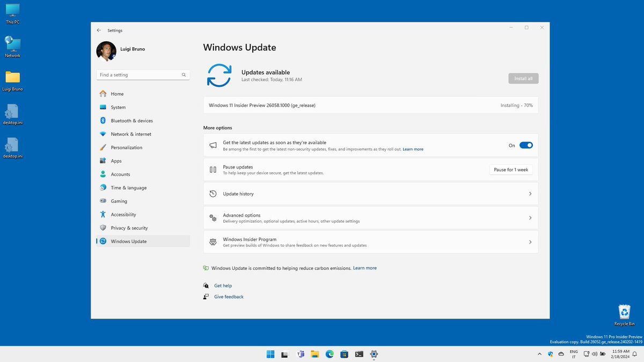Open System settings in sidebar
644x362 pixels.
(143, 107)
